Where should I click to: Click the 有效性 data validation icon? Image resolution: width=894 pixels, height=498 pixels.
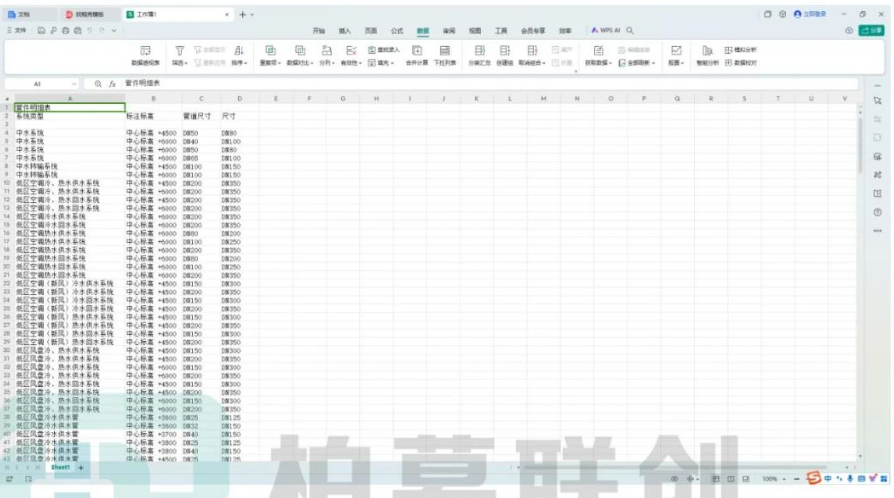[x=351, y=51]
